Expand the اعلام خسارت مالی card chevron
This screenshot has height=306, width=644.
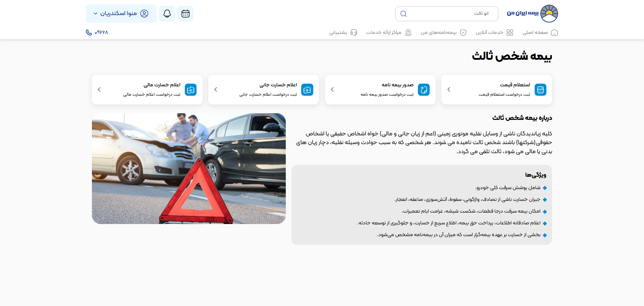coord(99,89)
